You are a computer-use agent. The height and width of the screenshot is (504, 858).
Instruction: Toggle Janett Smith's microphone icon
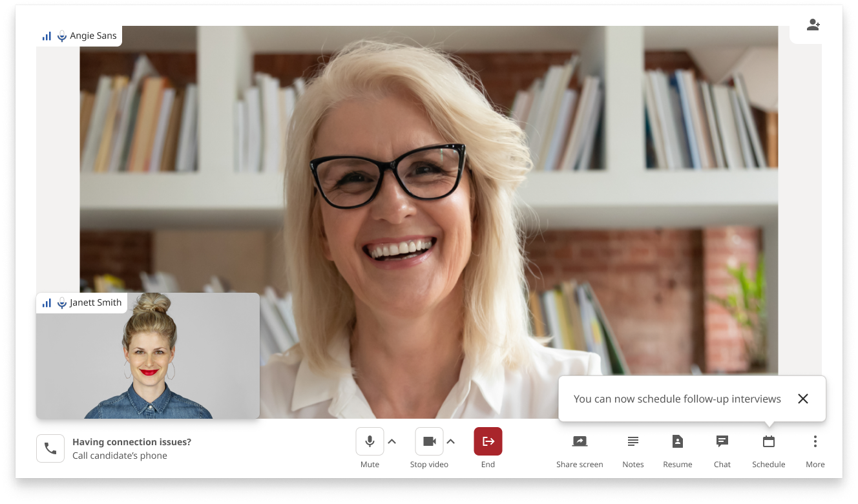[62, 302]
